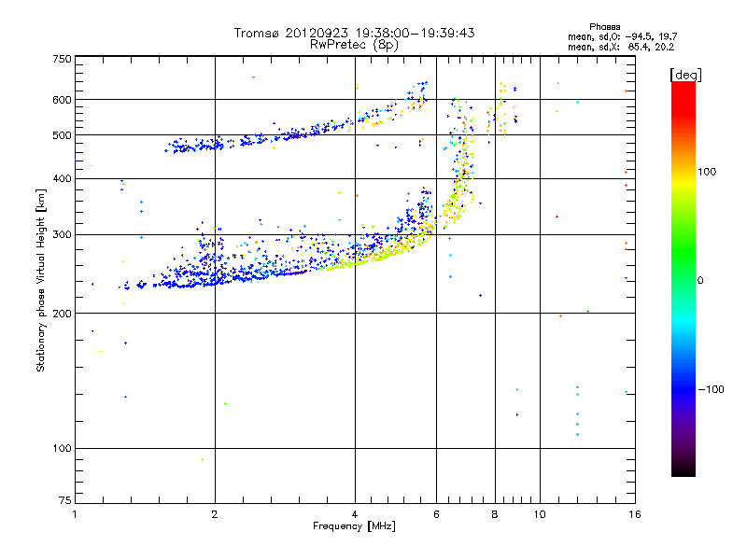This screenshot has width=747, height=560.
Task: Click the x-axis tick label '1'
Action: point(75,514)
